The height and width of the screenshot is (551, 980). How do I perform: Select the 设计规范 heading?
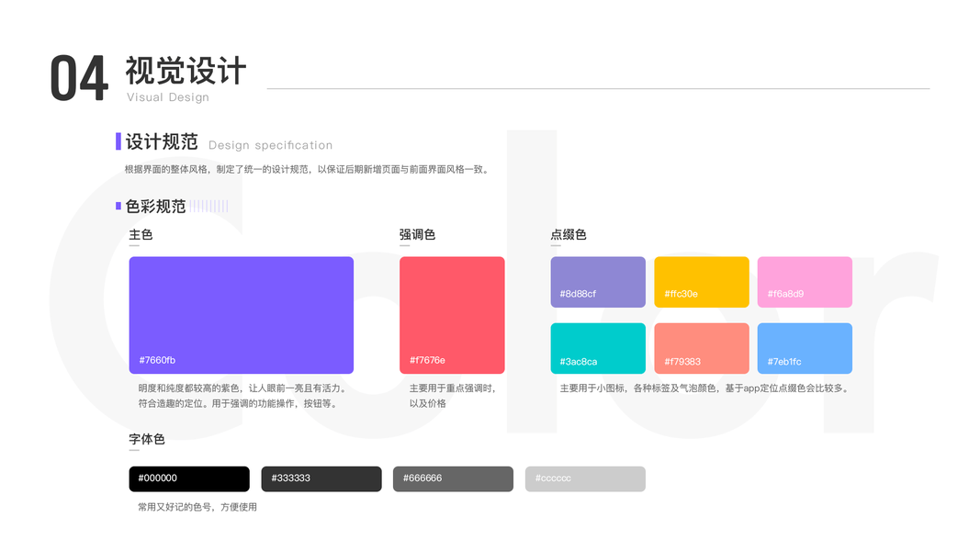pyautogui.click(x=162, y=141)
